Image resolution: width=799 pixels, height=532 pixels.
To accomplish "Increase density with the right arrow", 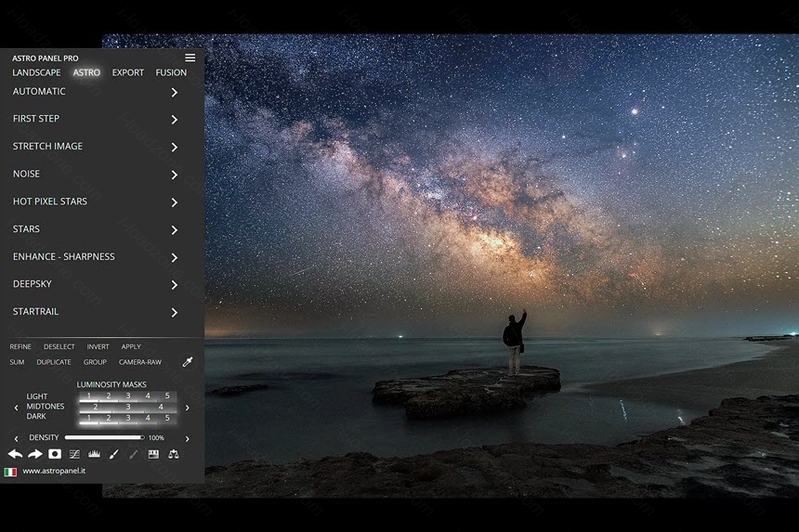I will click(187, 438).
